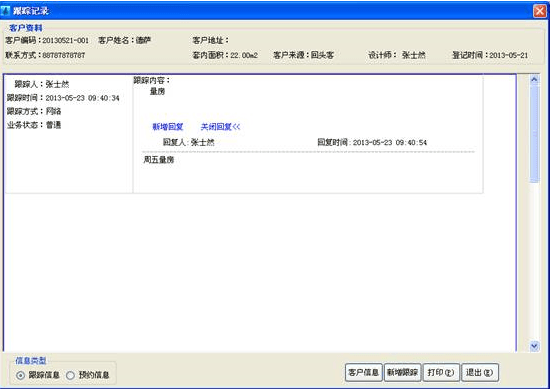
Task: Click the vertical scrollbar thumb
Action: tap(534, 134)
